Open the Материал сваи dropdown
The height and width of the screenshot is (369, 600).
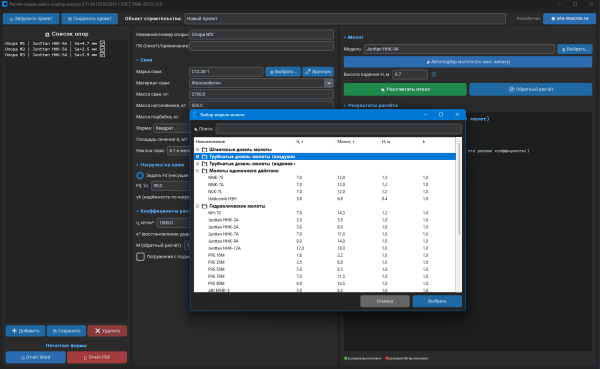329,83
